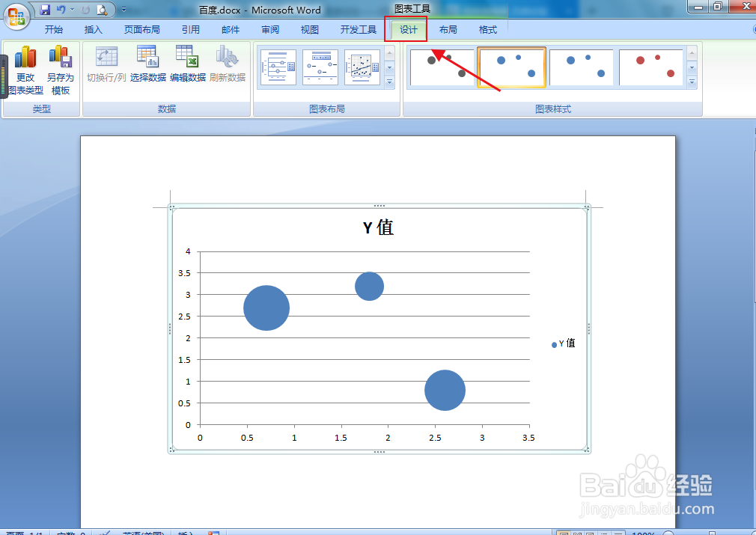Click the Office button logo
This screenshot has height=535, width=756.
(x=16, y=16)
